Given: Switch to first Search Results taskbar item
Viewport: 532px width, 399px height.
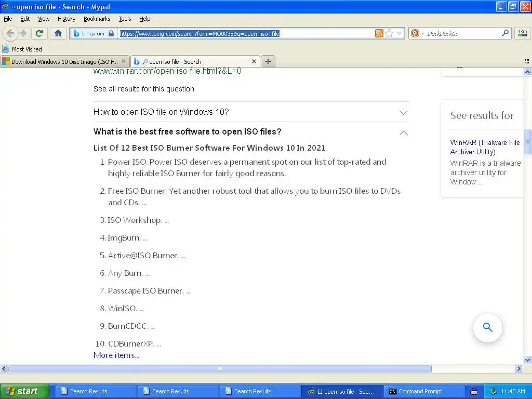Looking at the screenshot, I should tap(96, 391).
